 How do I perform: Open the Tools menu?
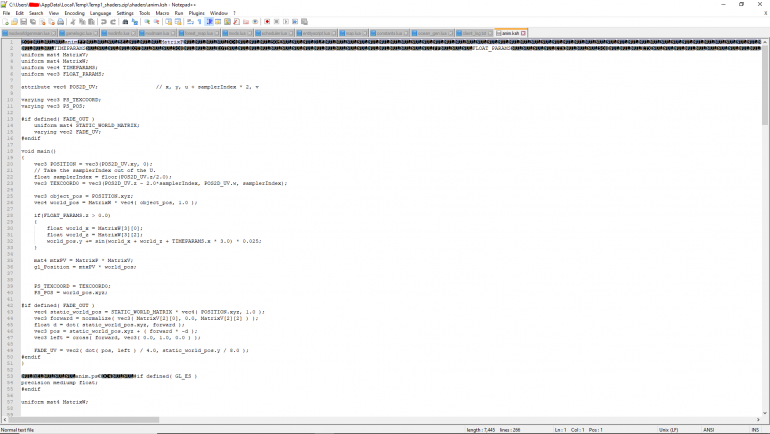pos(144,13)
